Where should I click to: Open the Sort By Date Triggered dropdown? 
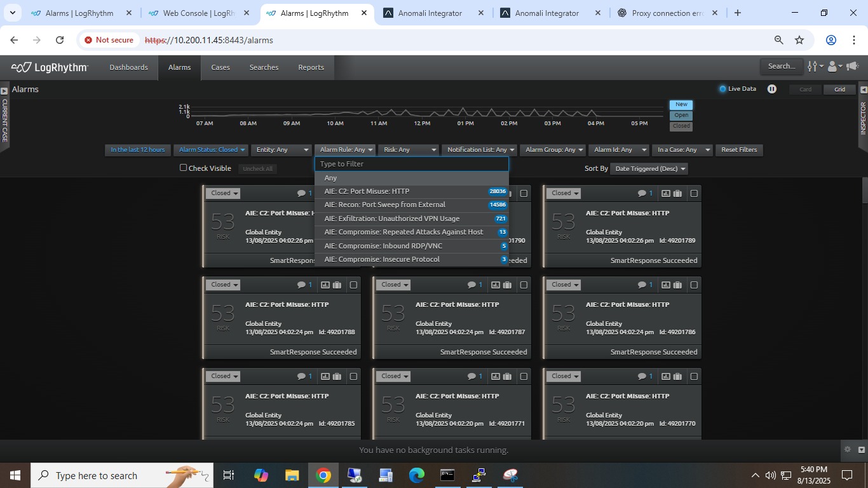[x=649, y=168]
